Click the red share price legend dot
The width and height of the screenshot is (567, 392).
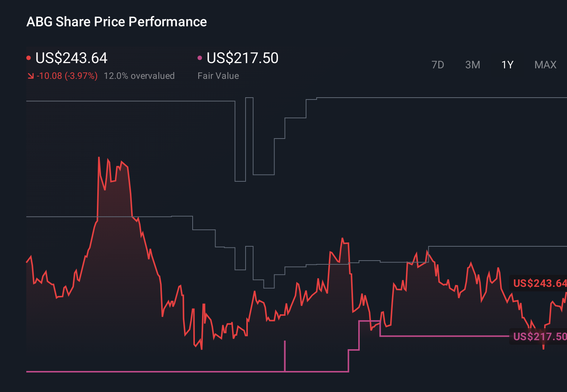tap(29, 57)
